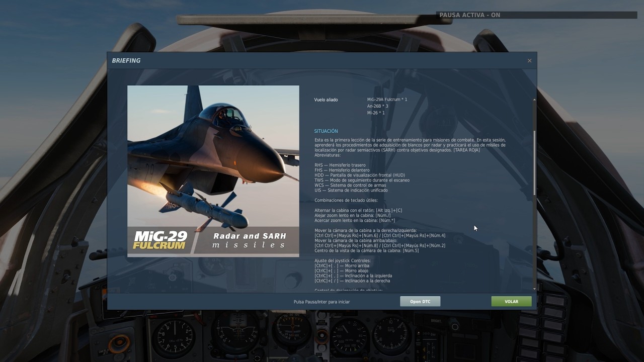Click 'Centro de la vista de la cámara' line
644x362 pixels.
[x=367, y=250]
